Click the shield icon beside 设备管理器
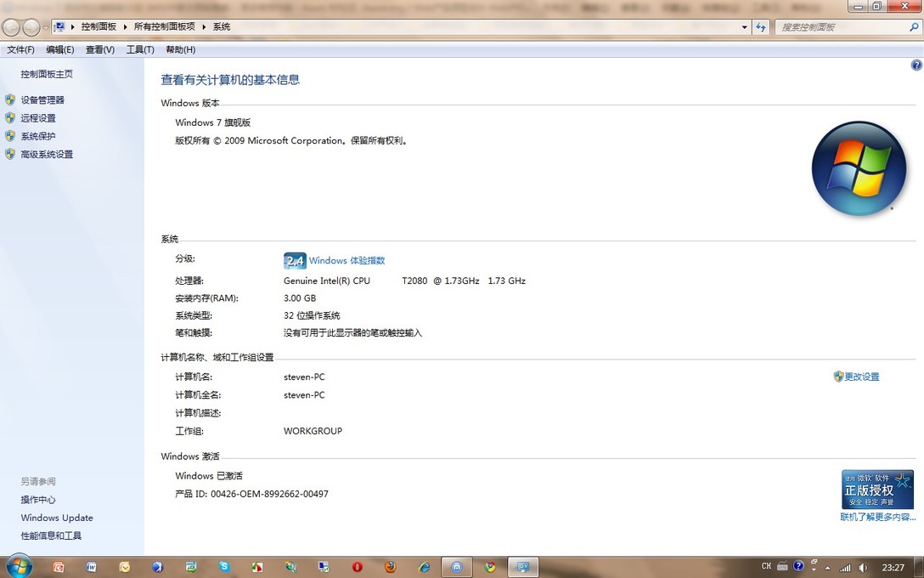The width and height of the screenshot is (924, 578). click(x=10, y=99)
